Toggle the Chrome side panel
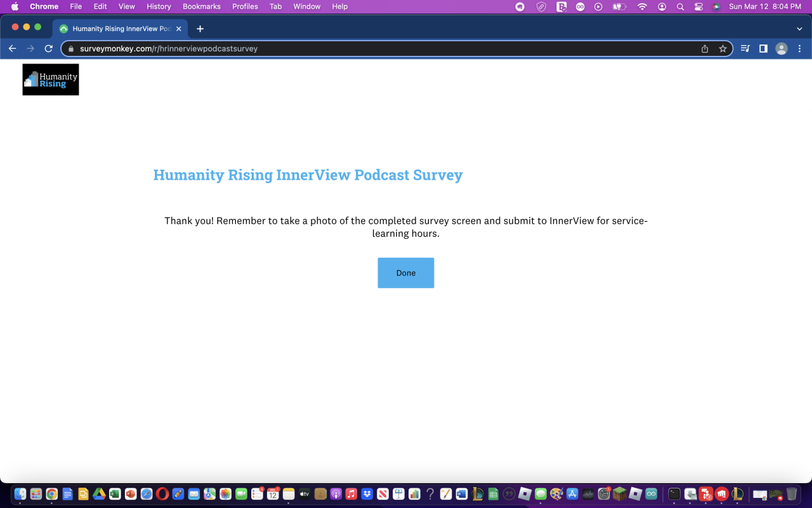 pos(763,49)
